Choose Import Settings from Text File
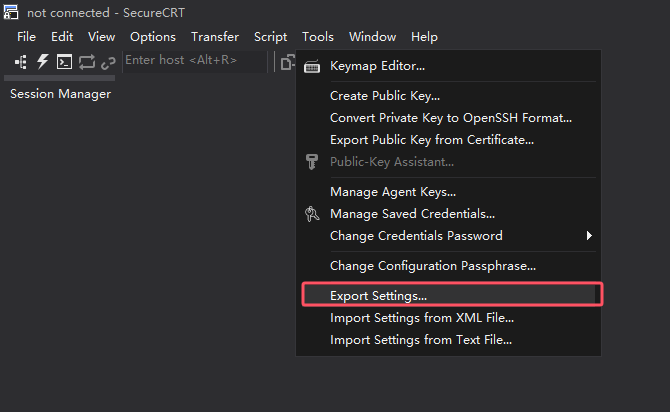Screen dimensions: 670x412 [449, 340]
